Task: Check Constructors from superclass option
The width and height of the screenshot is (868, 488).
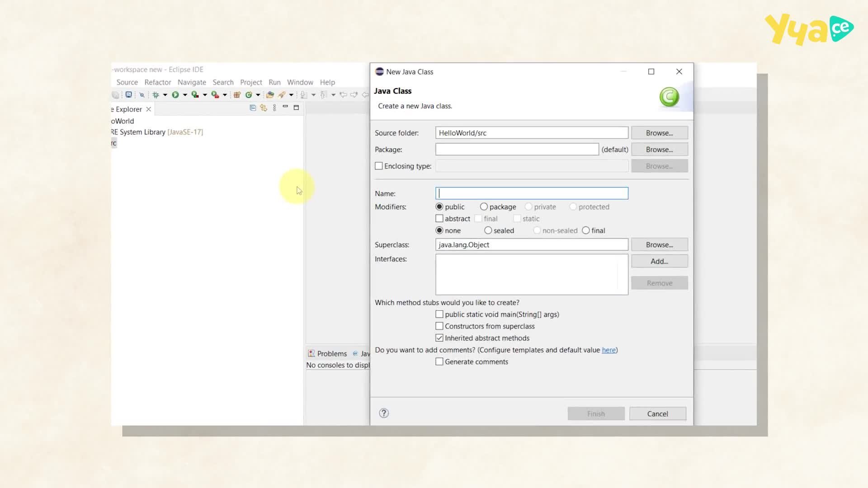Action: tap(439, 326)
